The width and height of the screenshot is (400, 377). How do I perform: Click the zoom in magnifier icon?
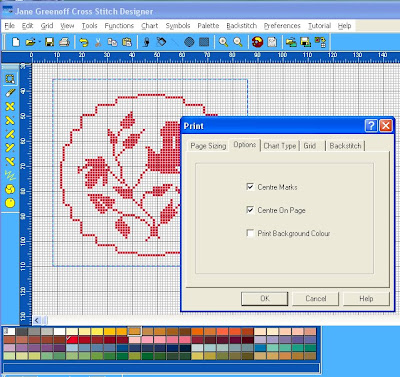pos(223,42)
